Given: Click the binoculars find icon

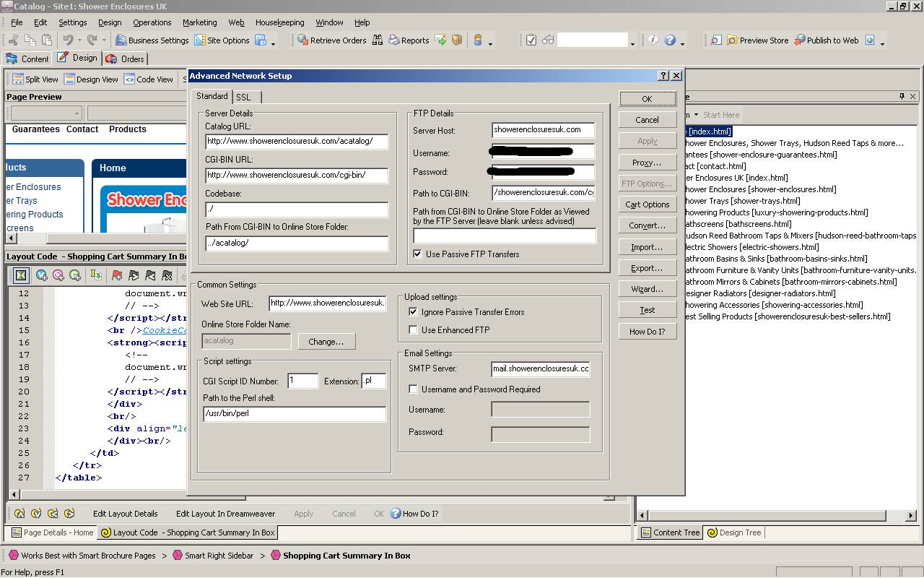Looking at the screenshot, I should (378, 40).
